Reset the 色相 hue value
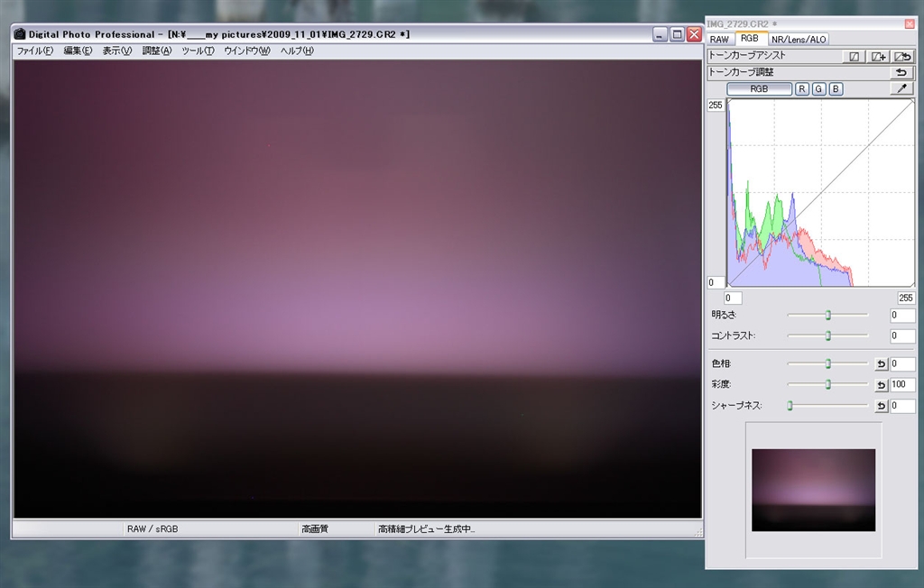Screen dimensions: 924x588 tap(881, 364)
